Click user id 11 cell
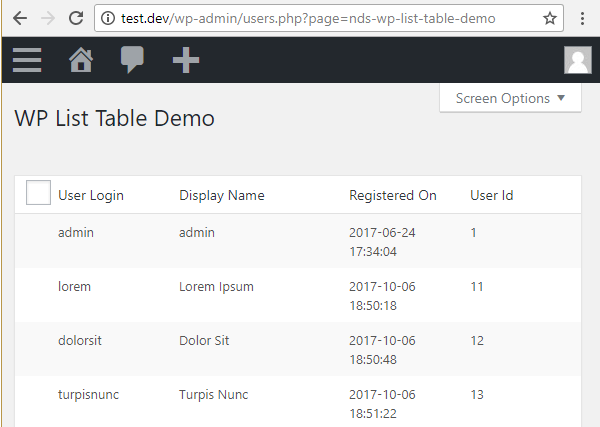The image size is (600, 427). pyautogui.click(x=477, y=287)
